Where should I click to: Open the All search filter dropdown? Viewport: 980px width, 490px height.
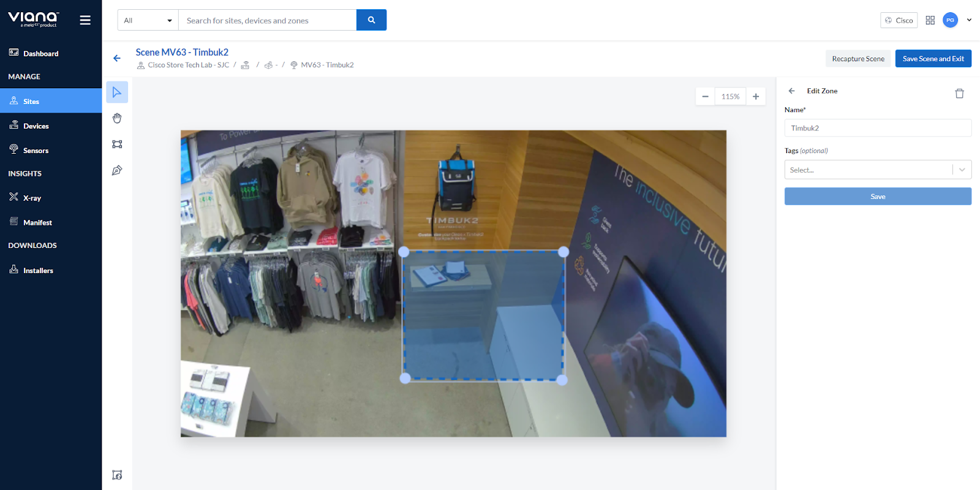148,20
